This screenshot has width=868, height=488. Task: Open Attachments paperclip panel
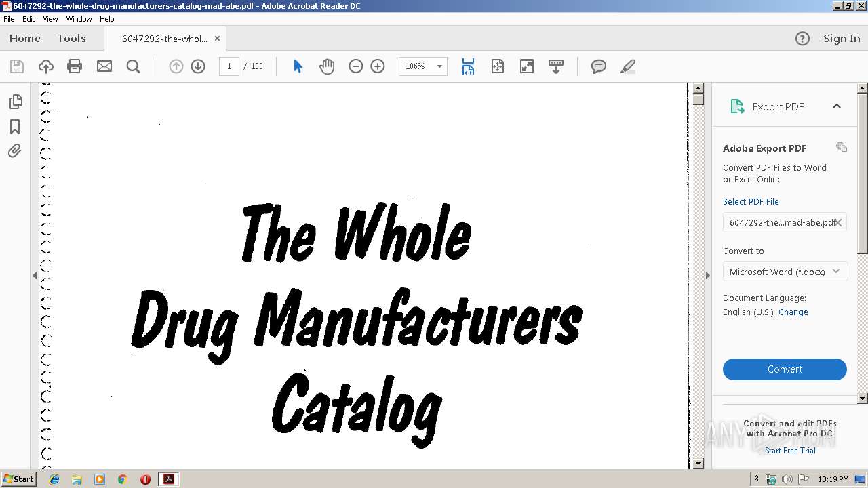(x=15, y=151)
